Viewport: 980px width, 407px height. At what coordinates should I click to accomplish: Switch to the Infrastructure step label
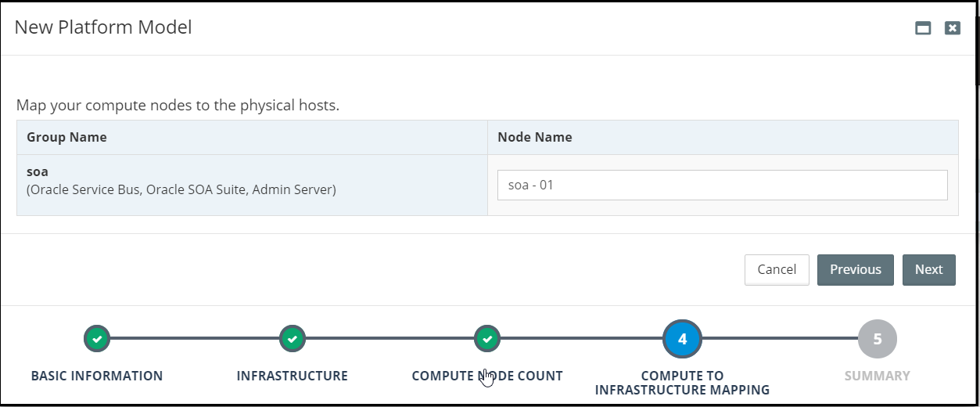click(292, 376)
